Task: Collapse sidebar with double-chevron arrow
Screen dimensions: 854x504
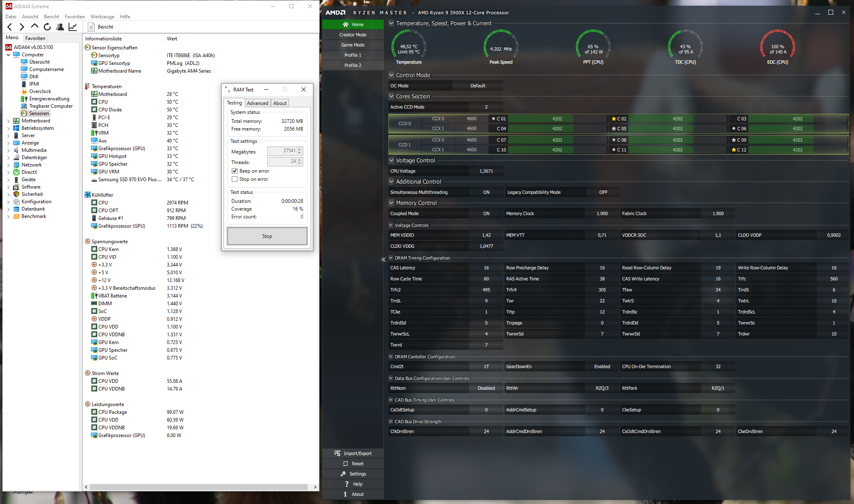Action: [x=383, y=260]
